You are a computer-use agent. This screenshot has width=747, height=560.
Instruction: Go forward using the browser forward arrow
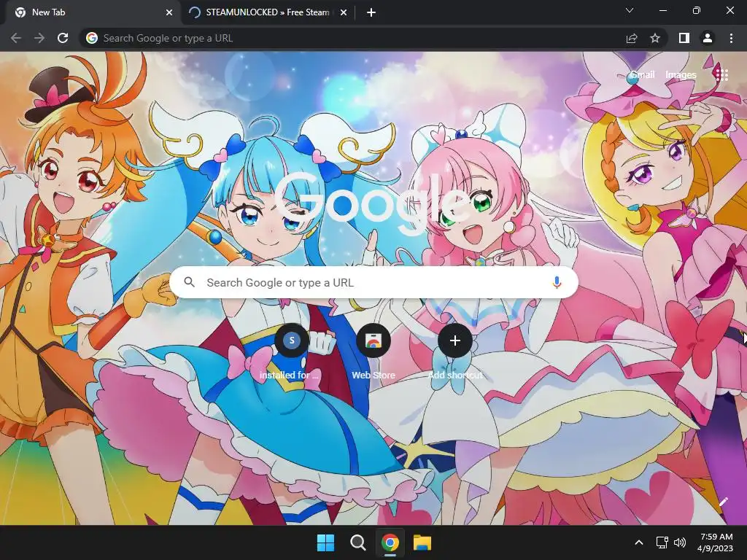[39, 38]
